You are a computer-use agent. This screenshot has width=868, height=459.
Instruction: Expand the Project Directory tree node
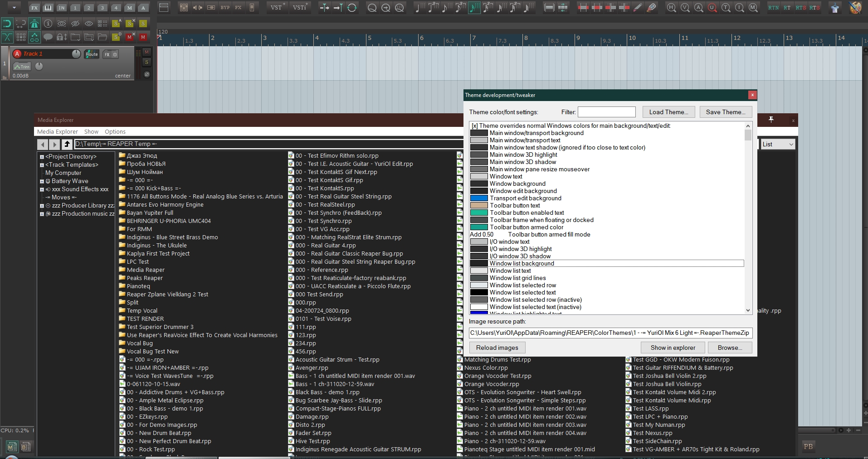(x=42, y=157)
